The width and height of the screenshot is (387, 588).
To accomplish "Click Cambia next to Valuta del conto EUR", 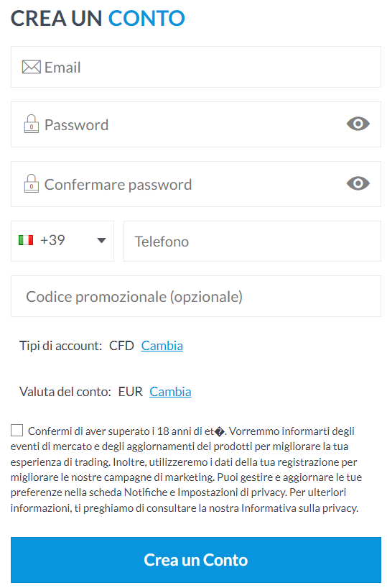I will [170, 392].
